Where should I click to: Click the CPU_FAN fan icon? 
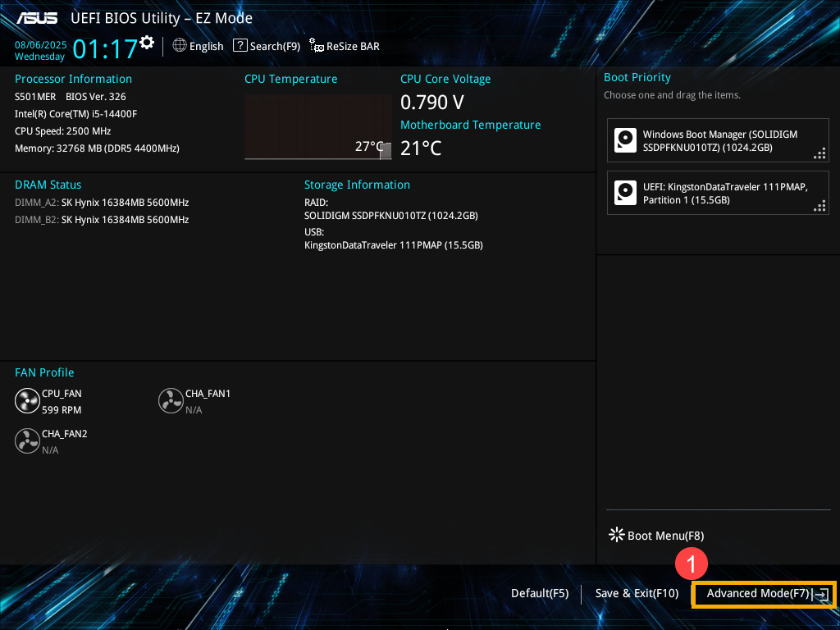(x=27, y=400)
